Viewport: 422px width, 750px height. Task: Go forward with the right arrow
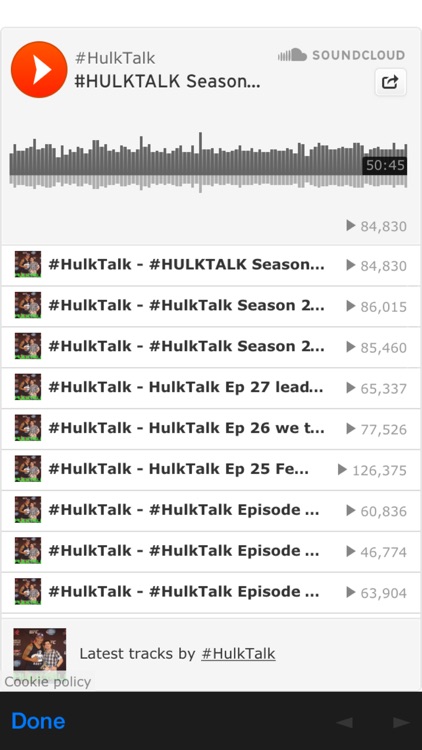point(401,722)
